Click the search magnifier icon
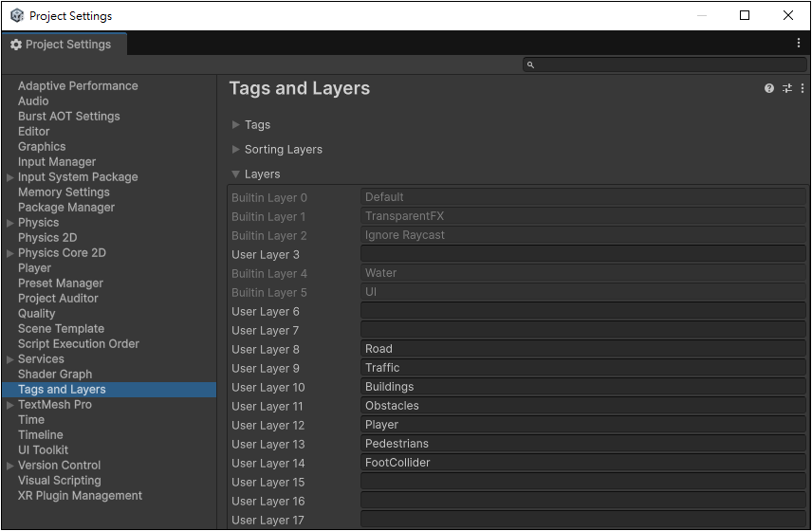The width and height of the screenshot is (812, 531). pyautogui.click(x=530, y=64)
